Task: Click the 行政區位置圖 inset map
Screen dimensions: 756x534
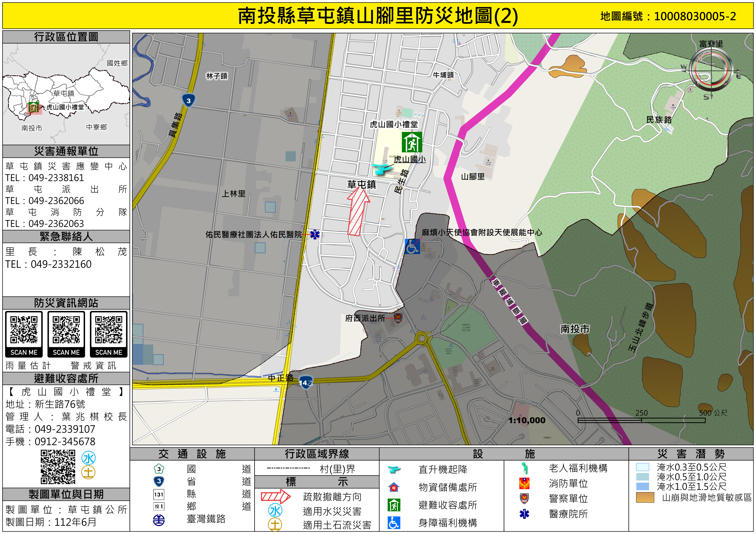Action: (66, 94)
